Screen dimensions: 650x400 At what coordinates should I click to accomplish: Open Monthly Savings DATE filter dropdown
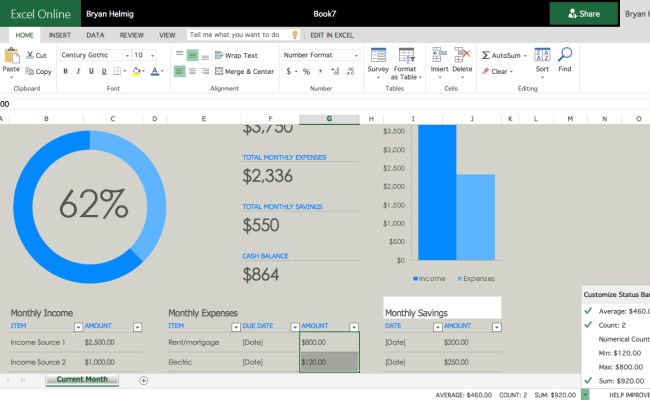[x=438, y=327]
